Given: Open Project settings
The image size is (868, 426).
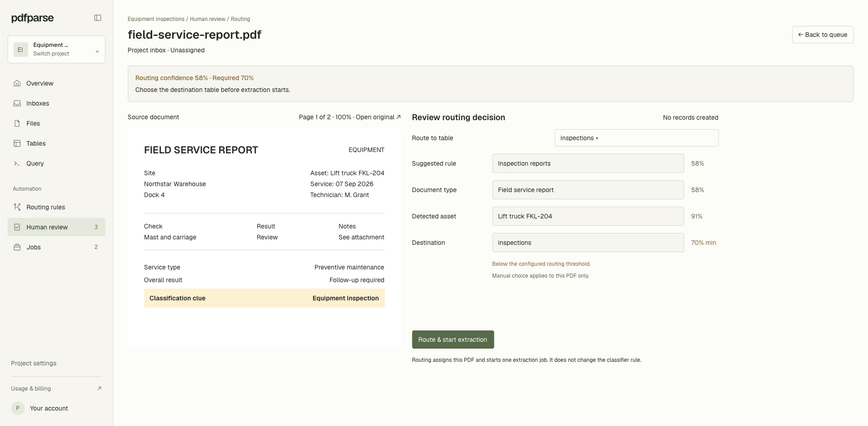Looking at the screenshot, I should [x=34, y=363].
